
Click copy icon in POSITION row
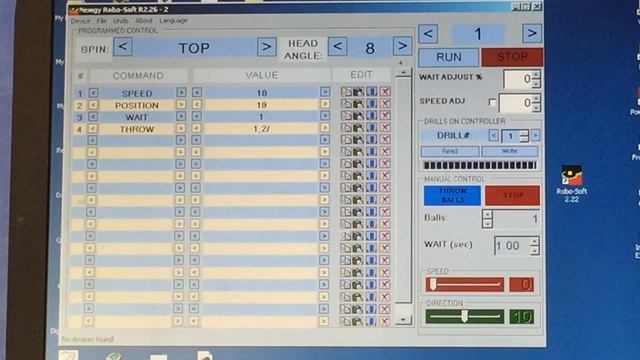point(346,104)
